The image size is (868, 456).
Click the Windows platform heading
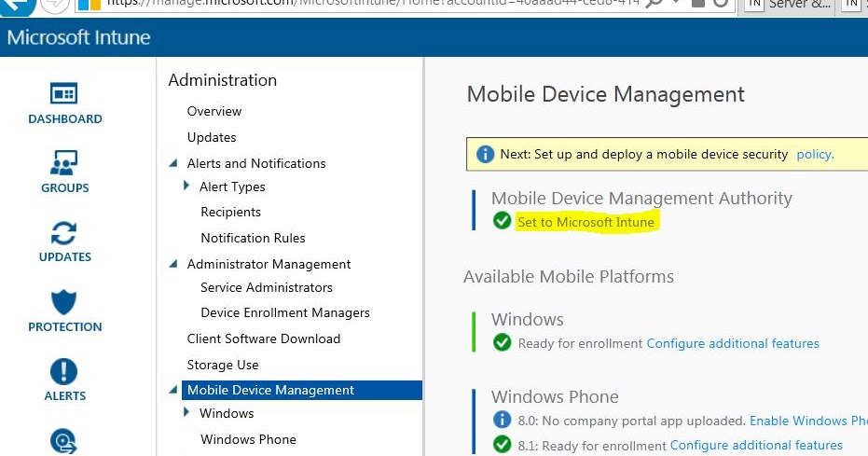tap(528, 319)
